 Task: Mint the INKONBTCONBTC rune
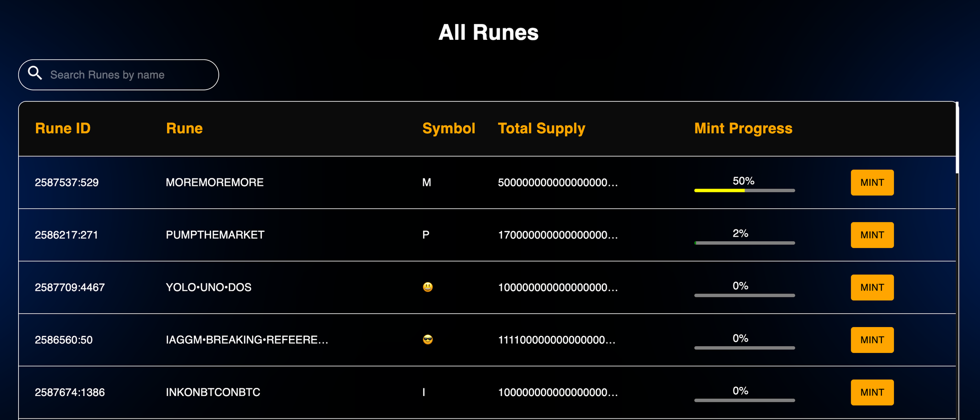click(872, 393)
